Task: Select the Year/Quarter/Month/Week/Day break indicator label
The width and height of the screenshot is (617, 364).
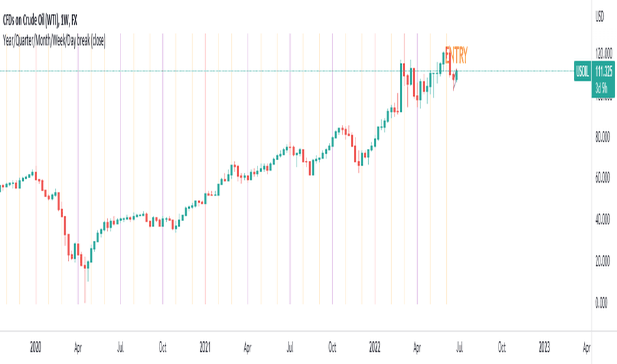Action: click(54, 40)
